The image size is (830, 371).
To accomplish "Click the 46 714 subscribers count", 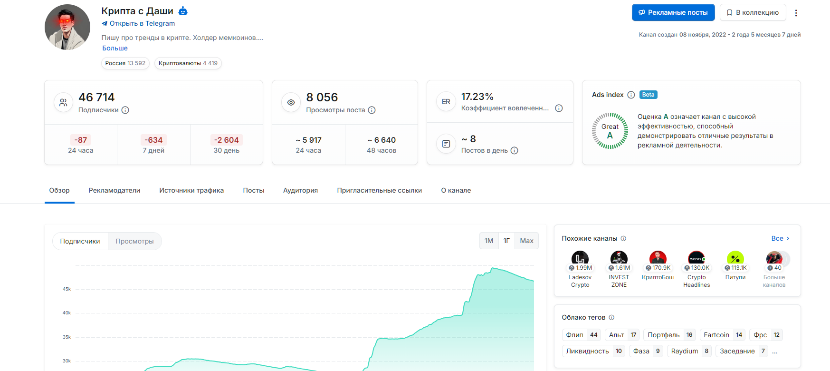I will pos(96,97).
